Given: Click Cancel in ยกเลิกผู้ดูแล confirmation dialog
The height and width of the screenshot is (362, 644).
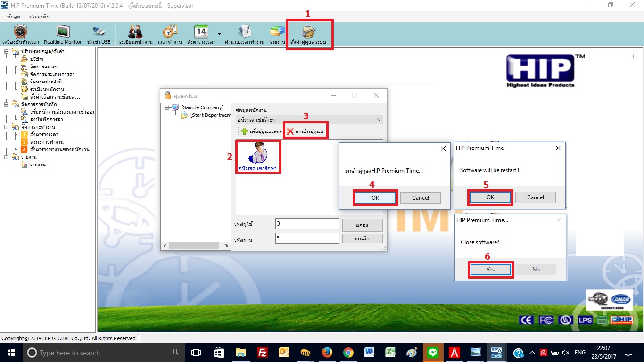Looking at the screenshot, I should click(x=421, y=198).
